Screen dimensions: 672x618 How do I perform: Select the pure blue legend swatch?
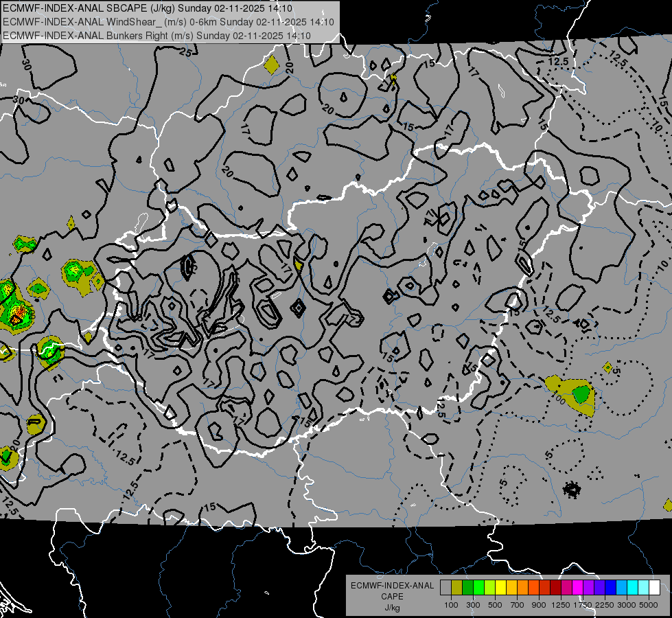611,588
